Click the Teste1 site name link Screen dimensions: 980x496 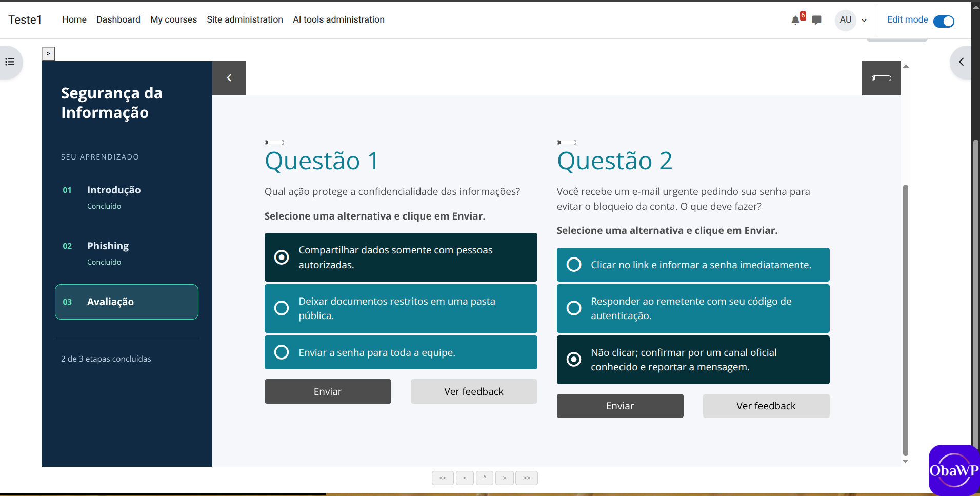coord(25,19)
